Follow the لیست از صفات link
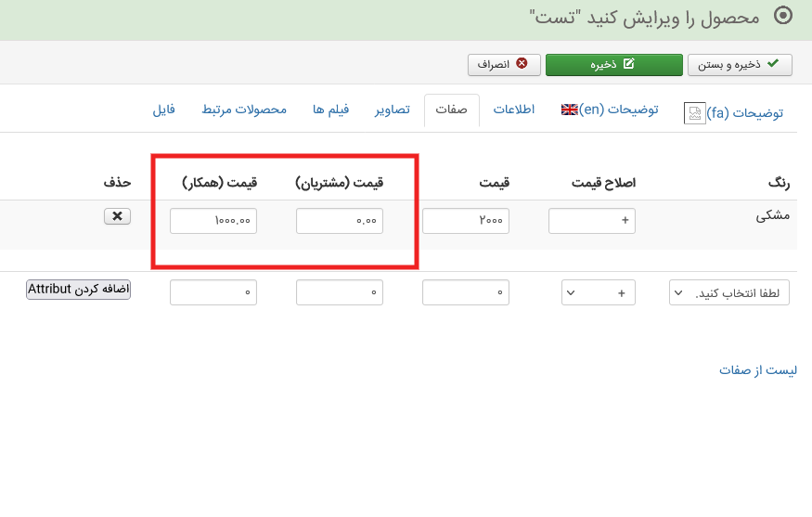Viewport: 812px width, 517px height. [758, 370]
